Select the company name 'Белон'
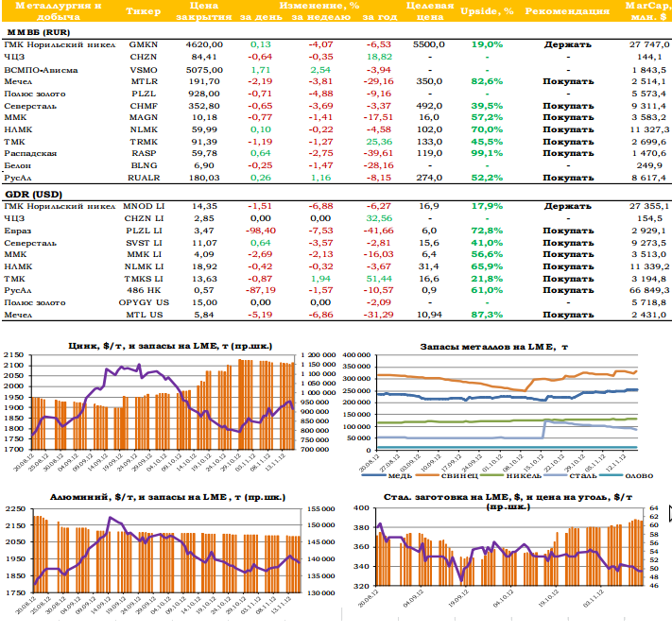Screen dimensions: 672x634 [x=18, y=165]
